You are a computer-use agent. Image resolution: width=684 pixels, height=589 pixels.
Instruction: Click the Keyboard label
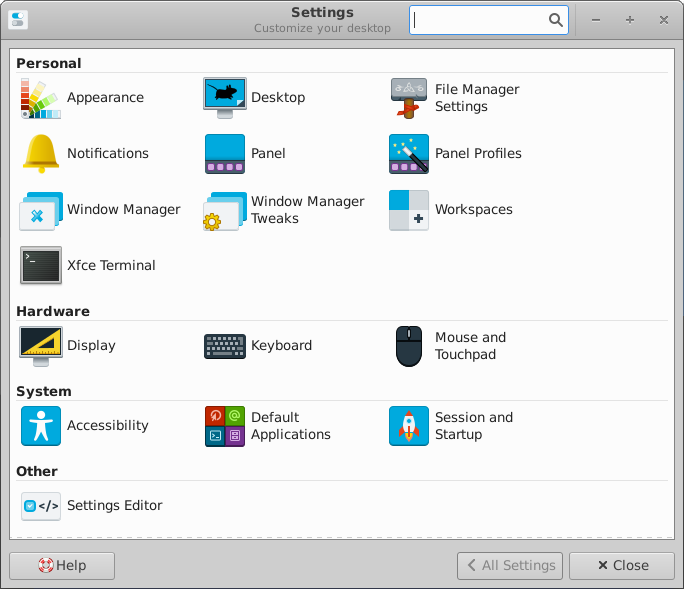pyautogui.click(x=281, y=346)
